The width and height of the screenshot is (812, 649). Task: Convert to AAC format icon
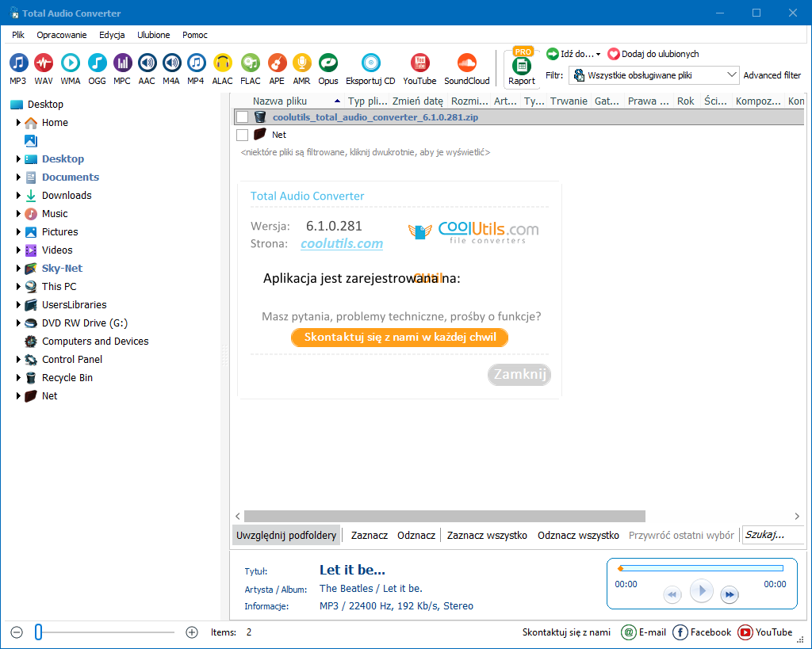point(147,63)
